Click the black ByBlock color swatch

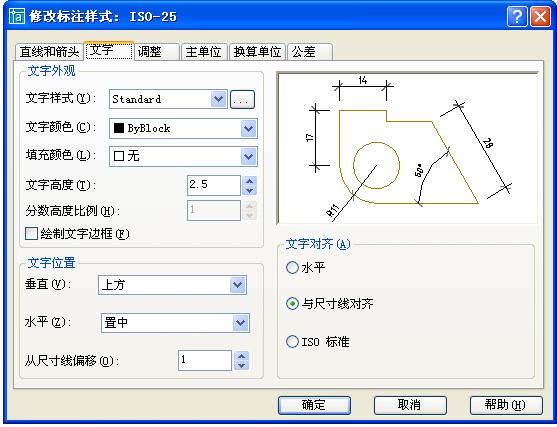119,128
